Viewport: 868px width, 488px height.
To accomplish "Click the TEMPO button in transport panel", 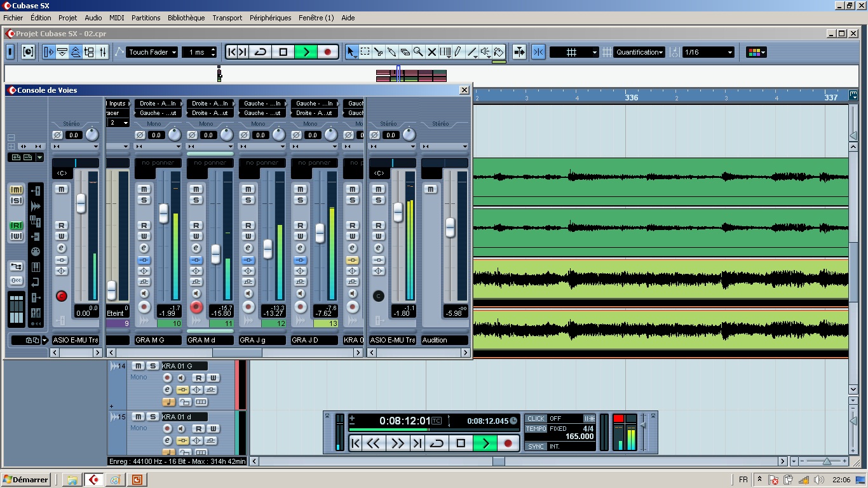I will pos(536,429).
